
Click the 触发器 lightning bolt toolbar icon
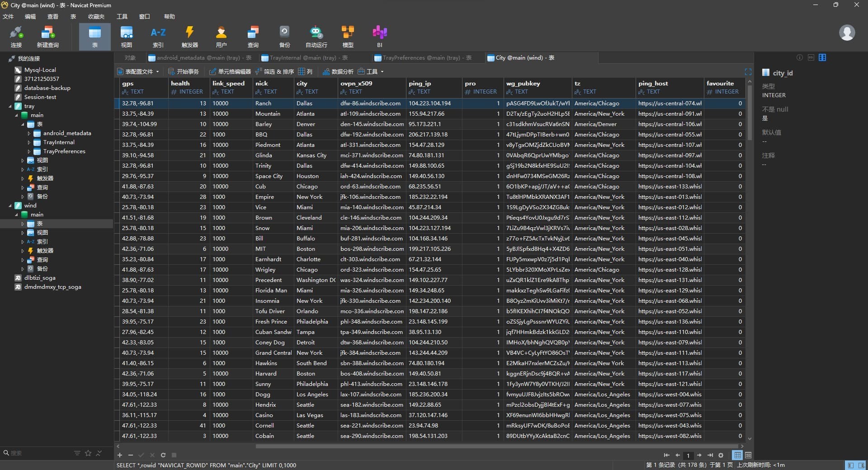click(x=189, y=37)
